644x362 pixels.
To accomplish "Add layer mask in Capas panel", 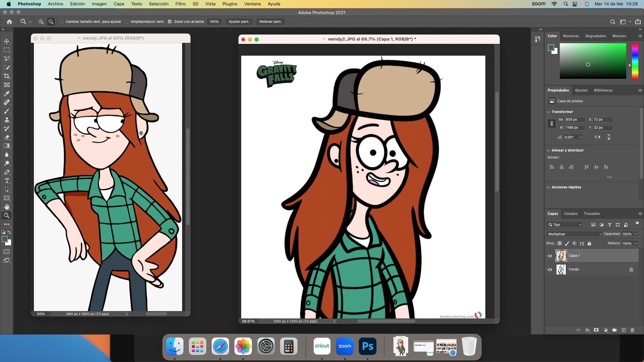I will tap(596, 330).
